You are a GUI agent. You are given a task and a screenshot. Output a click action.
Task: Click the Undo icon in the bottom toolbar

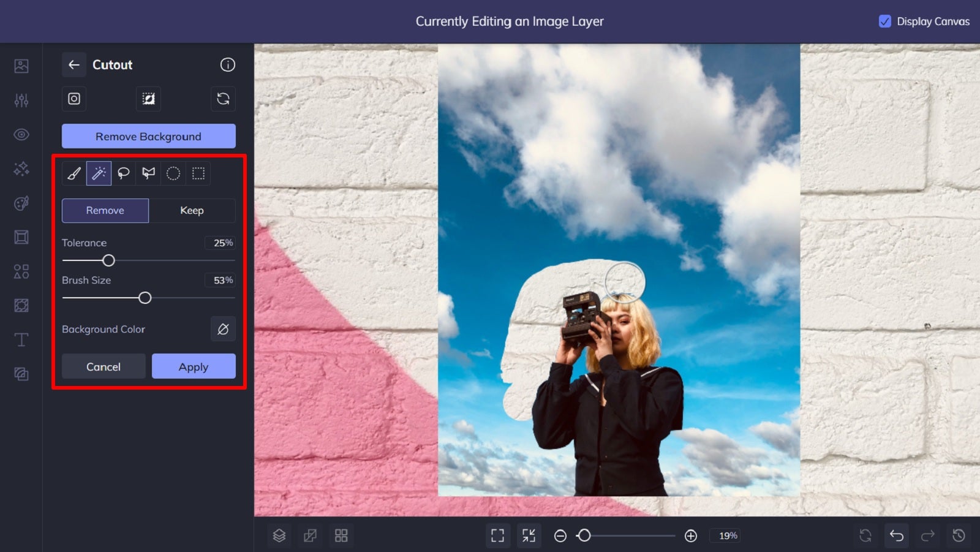click(x=897, y=535)
